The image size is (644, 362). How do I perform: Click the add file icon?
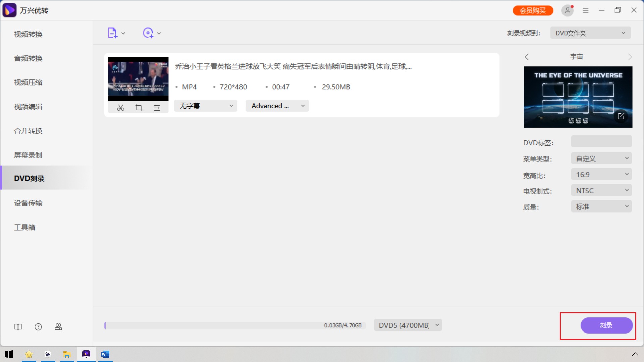(x=112, y=33)
